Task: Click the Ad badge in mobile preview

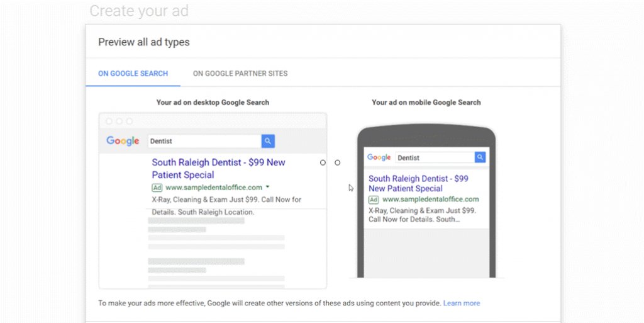Action: pyautogui.click(x=374, y=200)
